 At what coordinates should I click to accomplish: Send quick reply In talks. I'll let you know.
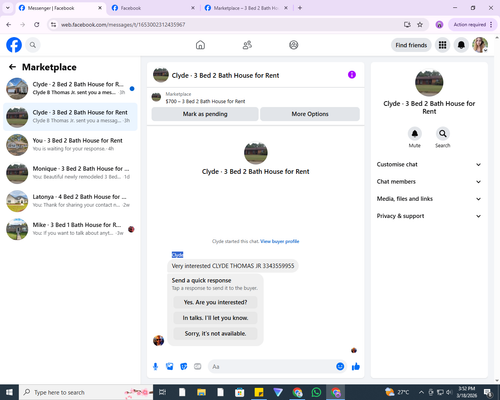click(x=215, y=318)
